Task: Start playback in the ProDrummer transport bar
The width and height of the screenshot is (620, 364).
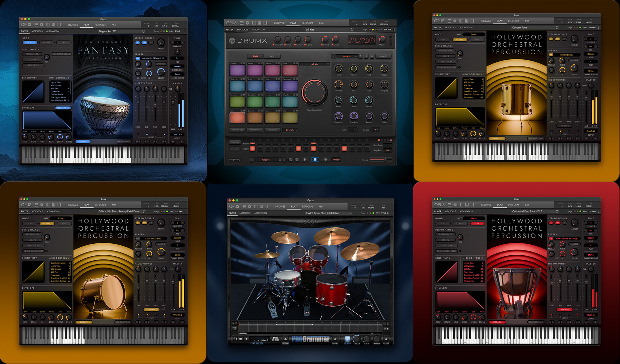Action: point(247,339)
